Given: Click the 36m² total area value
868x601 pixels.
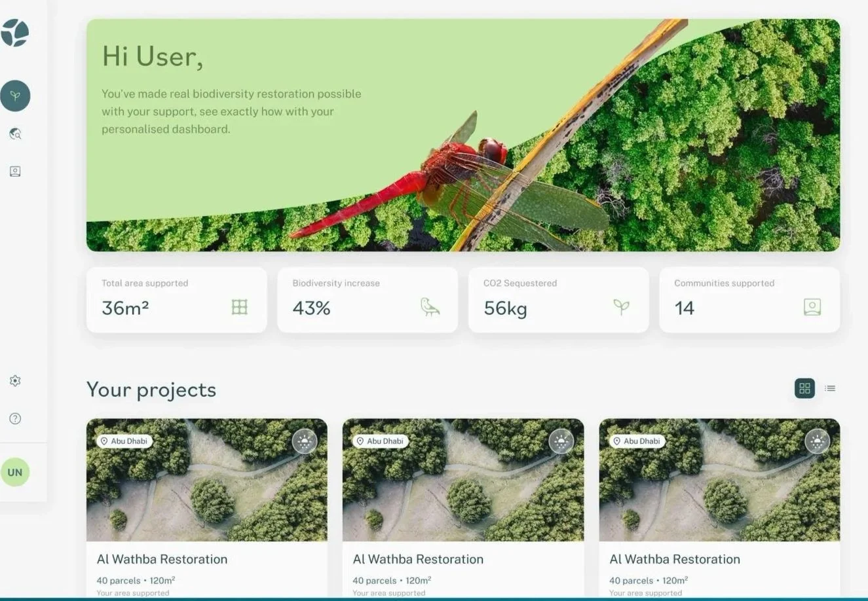Looking at the screenshot, I should pos(125,308).
